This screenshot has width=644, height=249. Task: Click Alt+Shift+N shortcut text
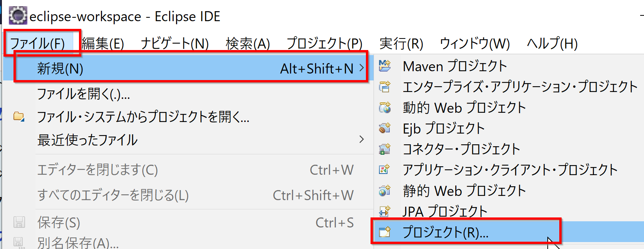317,69
